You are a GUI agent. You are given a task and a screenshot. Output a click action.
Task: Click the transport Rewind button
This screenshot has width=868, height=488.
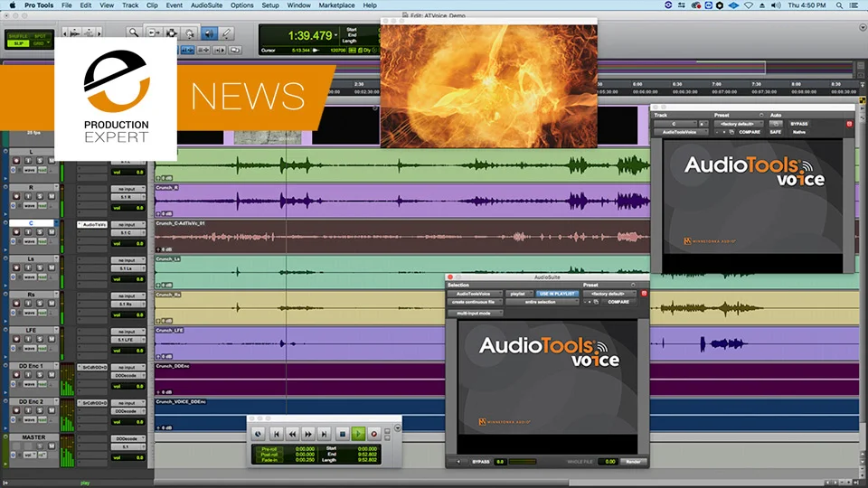[292, 435]
